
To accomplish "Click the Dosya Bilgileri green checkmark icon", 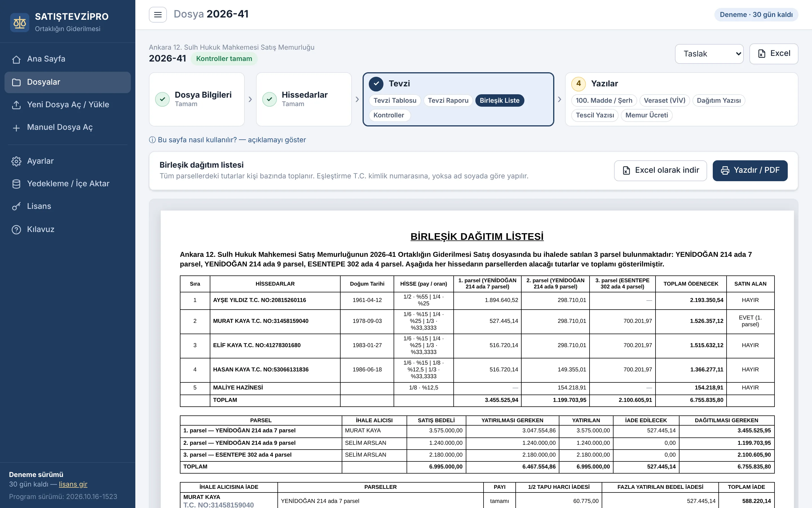I will (162, 99).
